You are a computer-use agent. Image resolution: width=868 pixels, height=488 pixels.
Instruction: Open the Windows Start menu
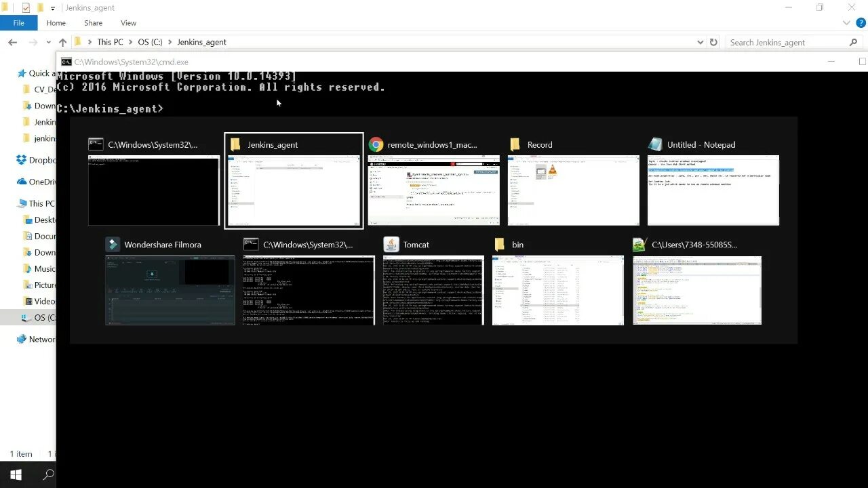(16, 474)
